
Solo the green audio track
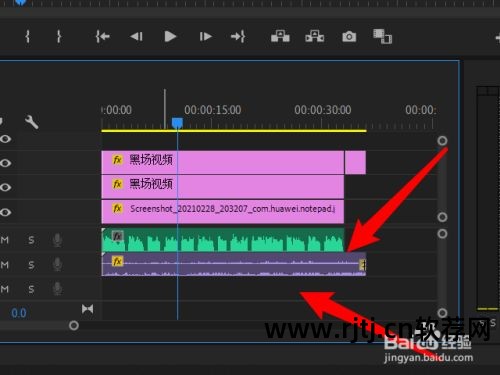point(31,240)
